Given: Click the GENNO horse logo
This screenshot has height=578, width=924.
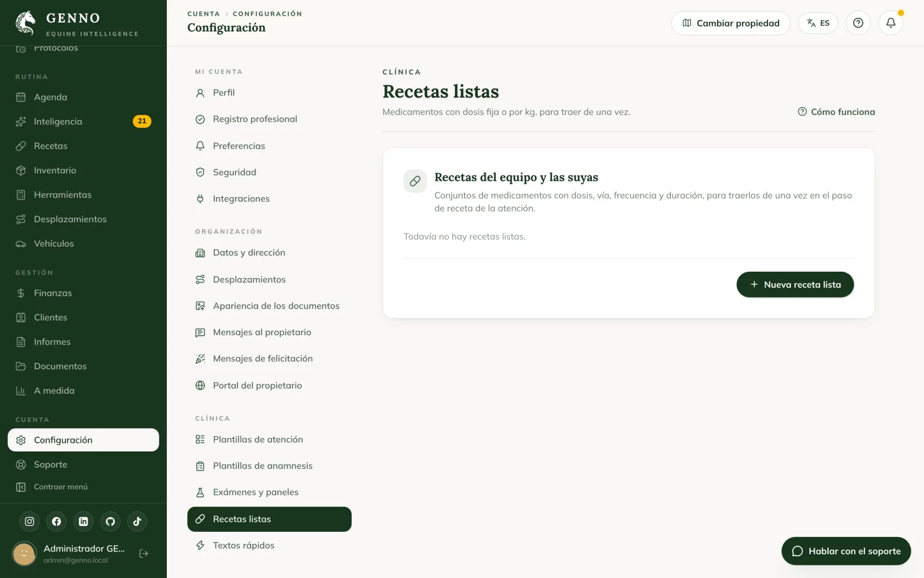Looking at the screenshot, I should (x=25, y=23).
